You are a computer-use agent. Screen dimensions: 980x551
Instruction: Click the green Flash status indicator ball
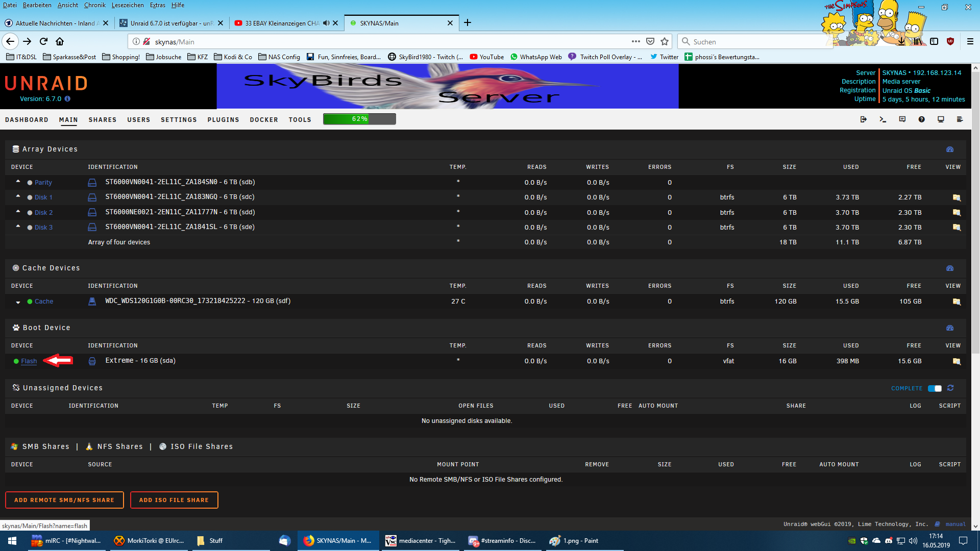point(16,361)
